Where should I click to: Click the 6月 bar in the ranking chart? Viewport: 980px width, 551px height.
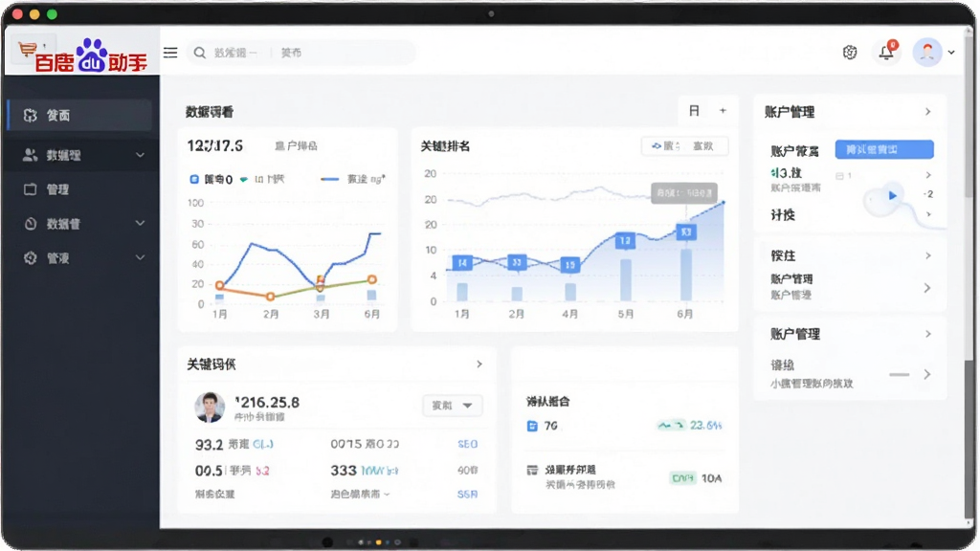pos(686,275)
